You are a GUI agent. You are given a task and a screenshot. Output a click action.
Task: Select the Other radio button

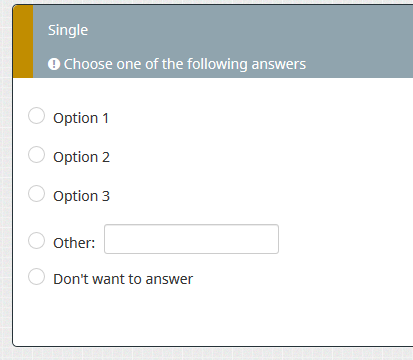pos(36,240)
